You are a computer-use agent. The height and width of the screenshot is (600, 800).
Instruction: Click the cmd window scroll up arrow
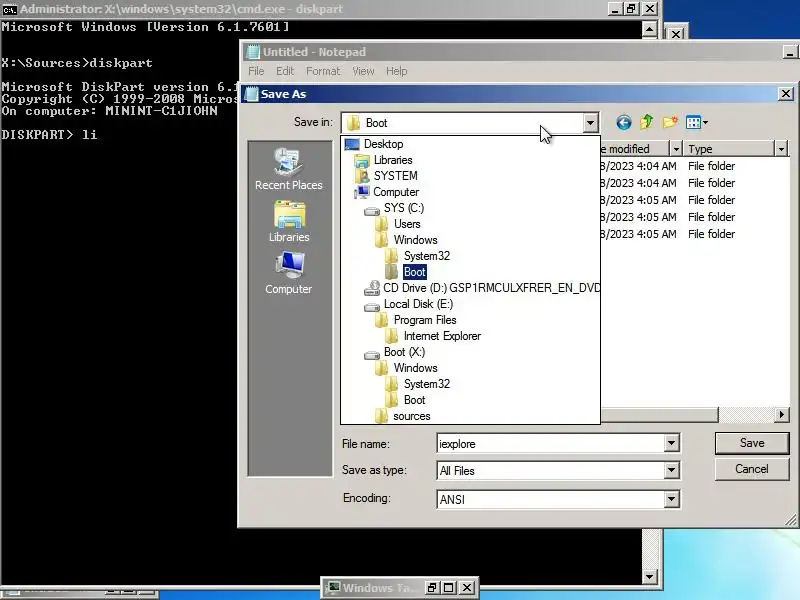649,30
